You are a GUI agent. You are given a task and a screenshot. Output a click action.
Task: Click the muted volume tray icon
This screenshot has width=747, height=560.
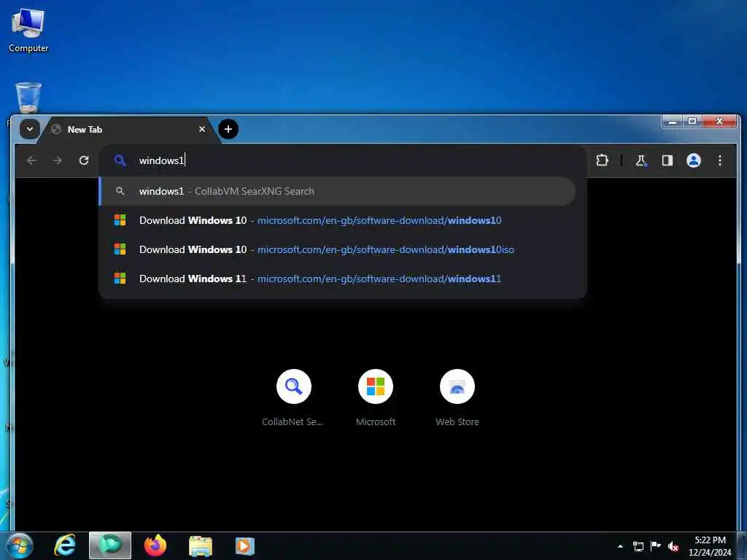(x=673, y=546)
